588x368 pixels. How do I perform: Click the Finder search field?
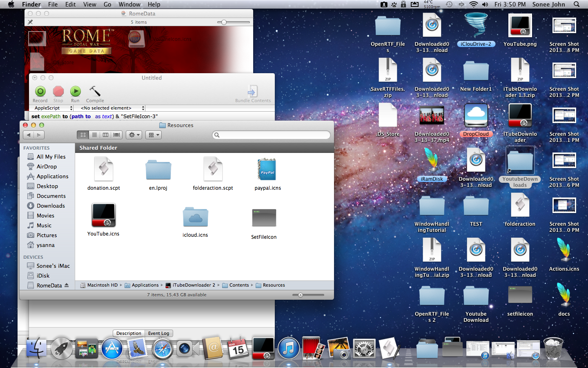271,135
